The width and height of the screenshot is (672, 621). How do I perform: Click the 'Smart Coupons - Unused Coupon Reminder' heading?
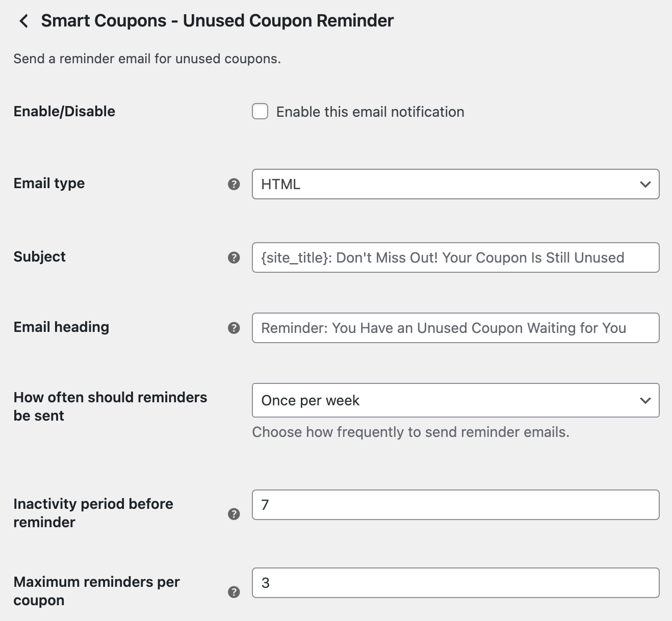[x=217, y=21]
